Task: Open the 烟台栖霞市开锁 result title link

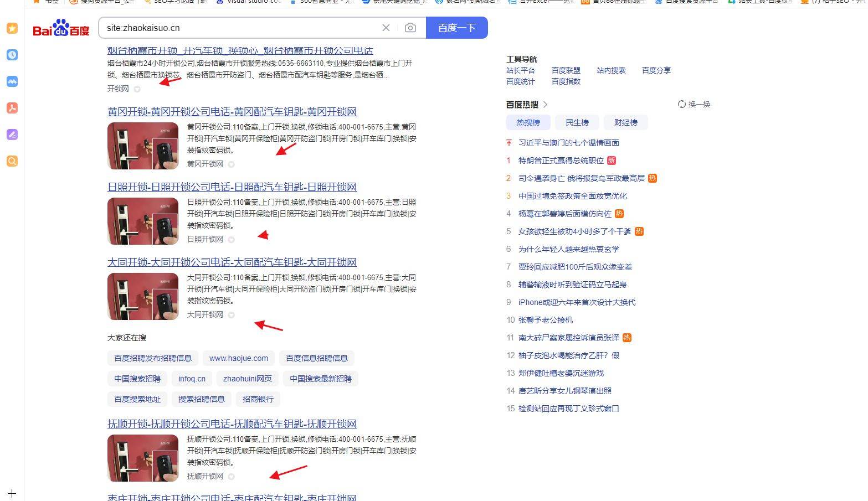Action: point(240,50)
